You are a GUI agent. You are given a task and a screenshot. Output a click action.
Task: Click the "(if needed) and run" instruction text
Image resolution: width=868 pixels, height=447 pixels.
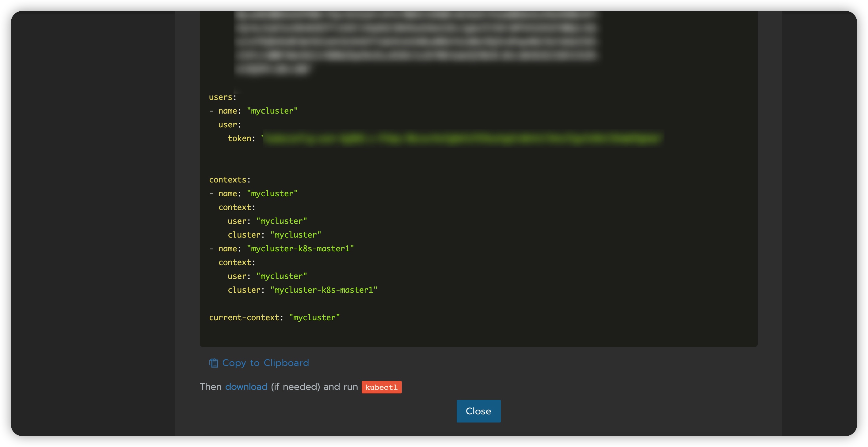pyautogui.click(x=314, y=387)
